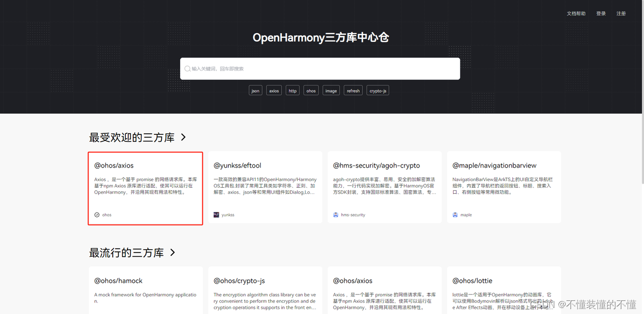644x314 pixels.
Task: Open @ohos/axios in the most welcomed section
Action: click(145, 188)
